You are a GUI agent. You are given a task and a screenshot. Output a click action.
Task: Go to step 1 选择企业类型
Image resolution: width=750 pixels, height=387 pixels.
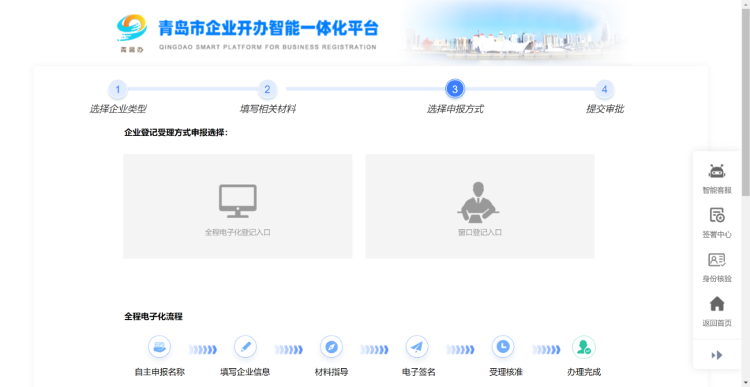click(118, 89)
